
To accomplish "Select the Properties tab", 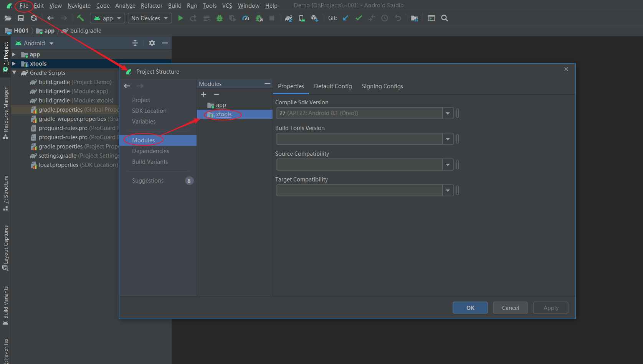I will click(291, 86).
